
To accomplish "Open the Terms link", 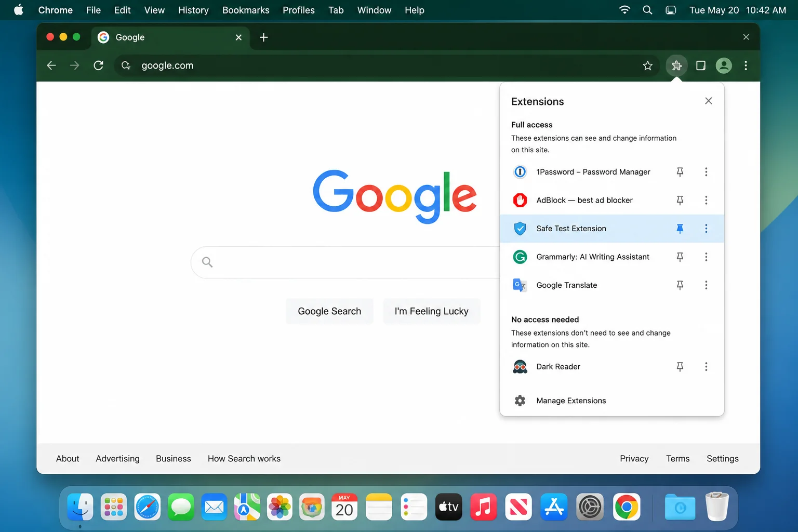I will click(x=678, y=459).
